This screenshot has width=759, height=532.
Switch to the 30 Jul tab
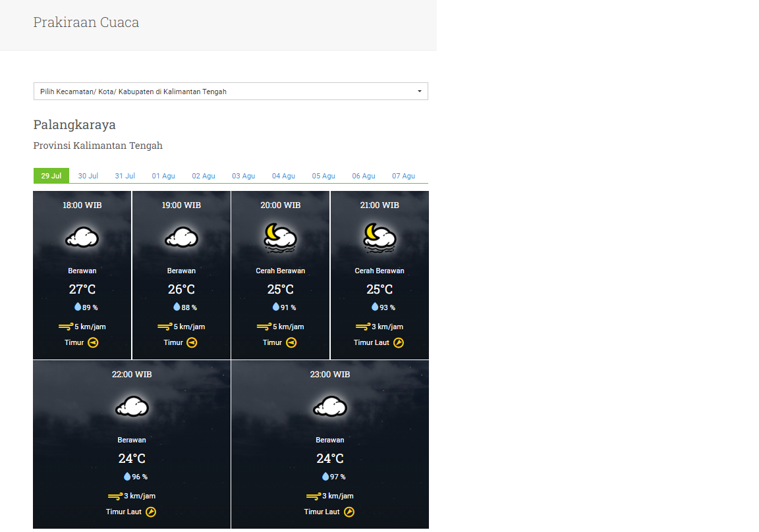88,176
